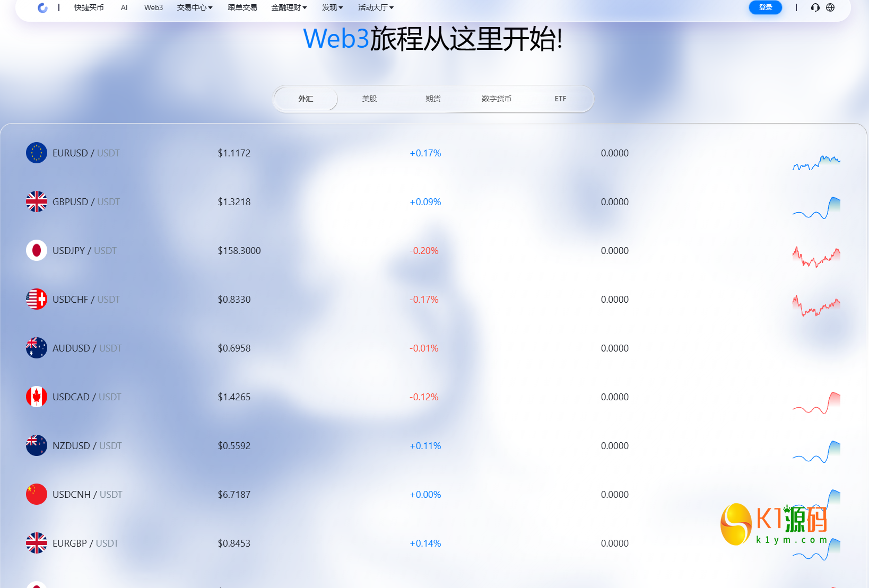
Task: Open the 跟单交易 menu item
Action: coord(242,7)
